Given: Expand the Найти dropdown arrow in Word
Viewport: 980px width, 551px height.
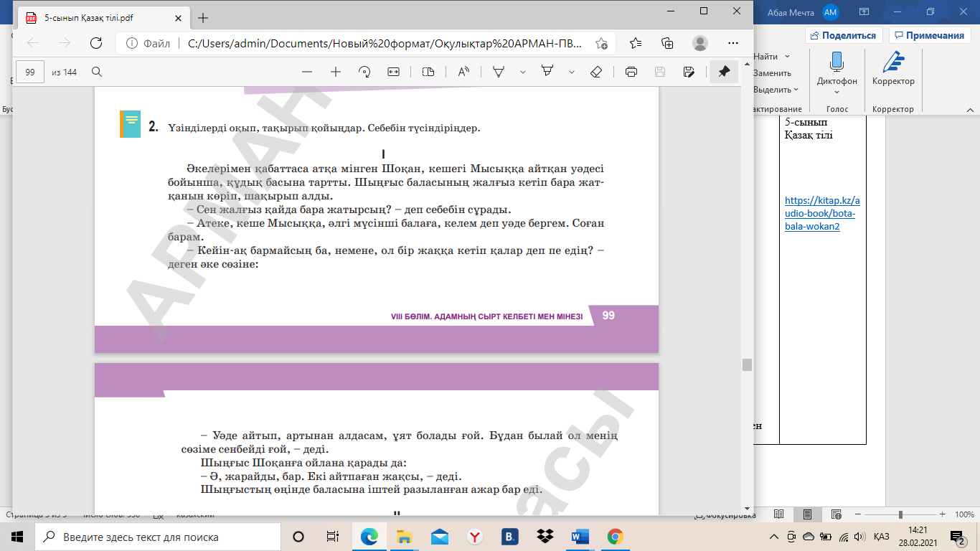Looking at the screenshot, I should click(787, 57).
